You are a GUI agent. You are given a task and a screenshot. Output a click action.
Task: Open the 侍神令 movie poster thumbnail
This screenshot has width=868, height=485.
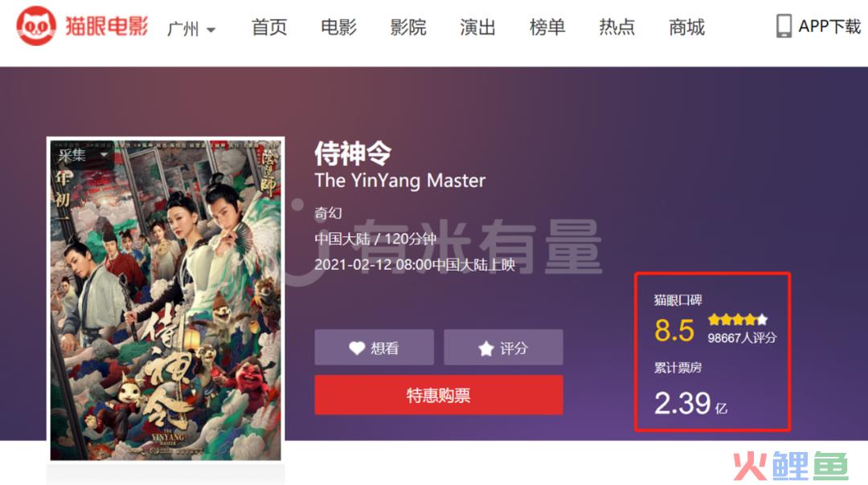click(x=166, y=300)
